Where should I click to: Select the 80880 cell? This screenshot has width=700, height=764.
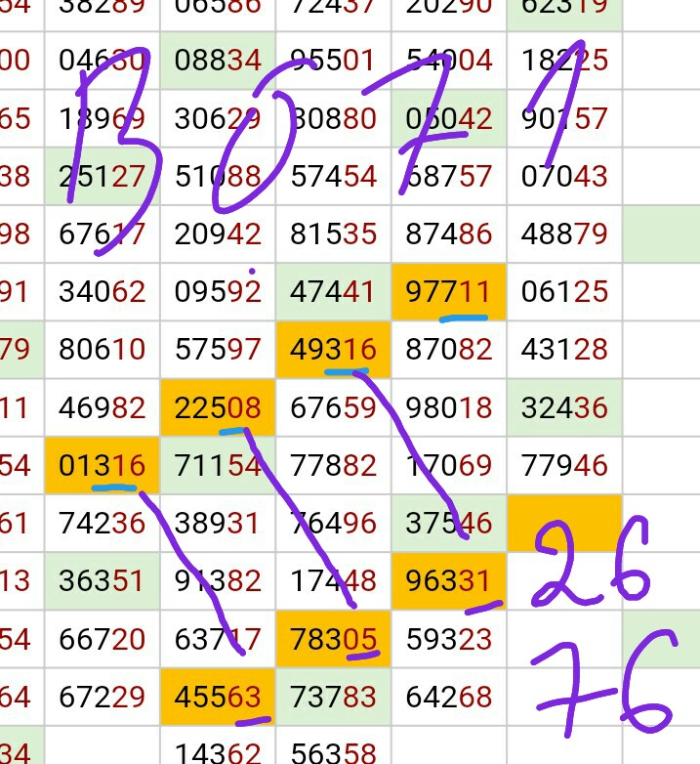tap(334, 118)
